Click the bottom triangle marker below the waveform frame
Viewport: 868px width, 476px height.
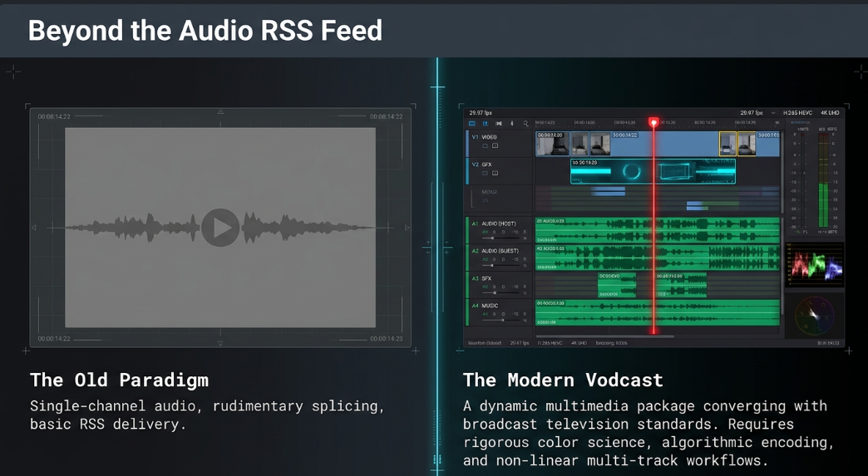[x=220, y=343]
